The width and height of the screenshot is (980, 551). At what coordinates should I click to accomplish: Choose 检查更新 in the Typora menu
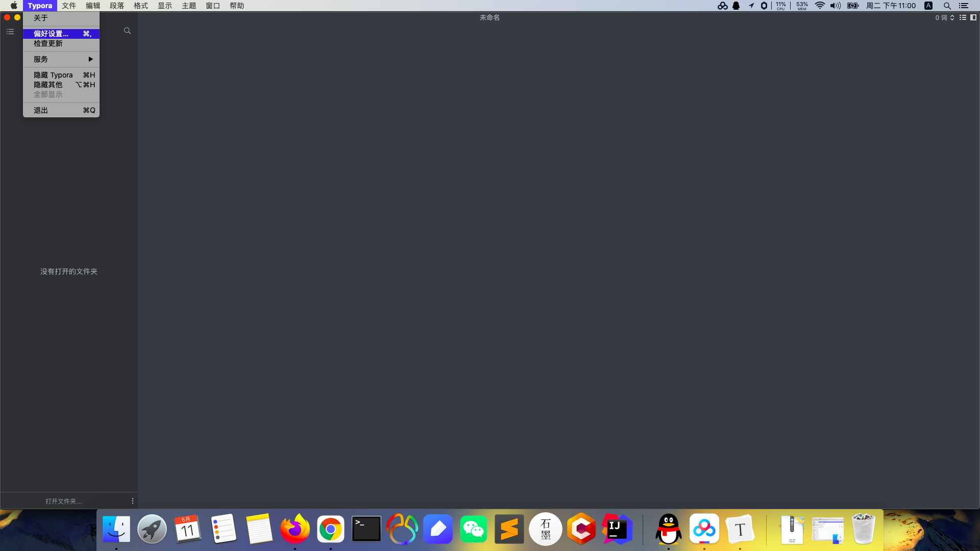[48, 43]
